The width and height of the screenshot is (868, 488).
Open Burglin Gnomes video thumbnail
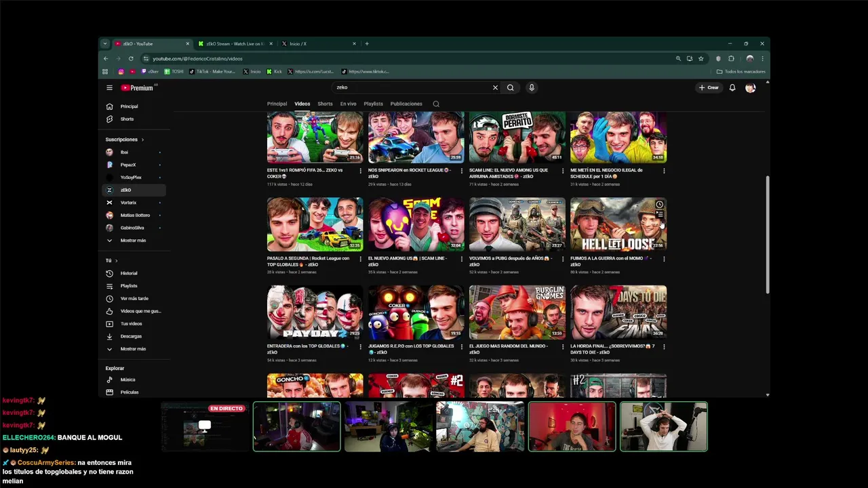[x=517, y=312]
